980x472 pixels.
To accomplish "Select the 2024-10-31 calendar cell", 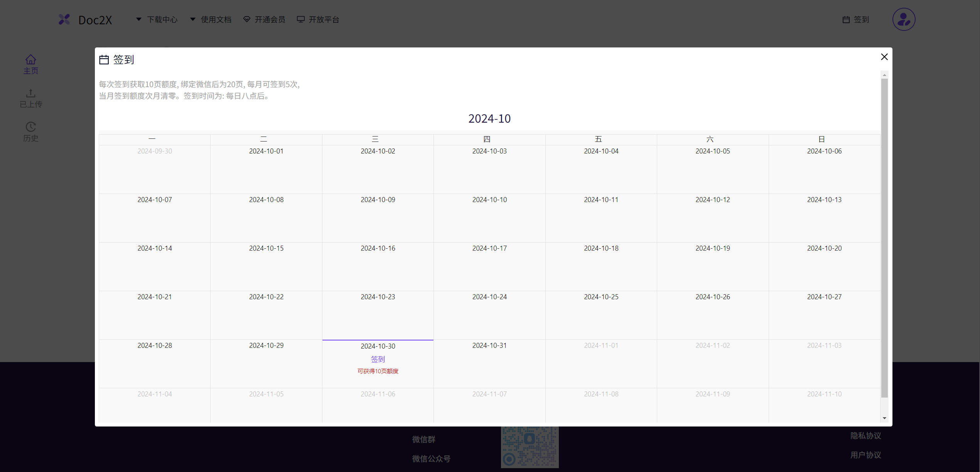I will click(489, 363).
